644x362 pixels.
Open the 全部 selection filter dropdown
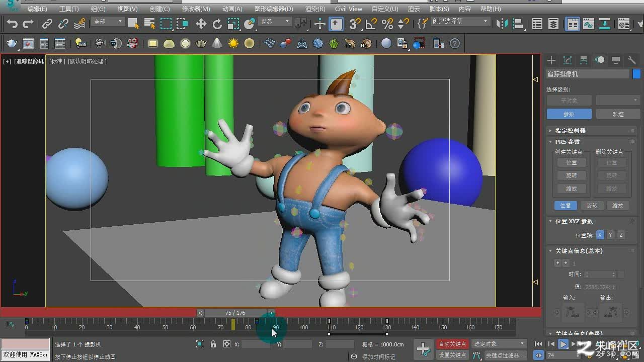108,22
